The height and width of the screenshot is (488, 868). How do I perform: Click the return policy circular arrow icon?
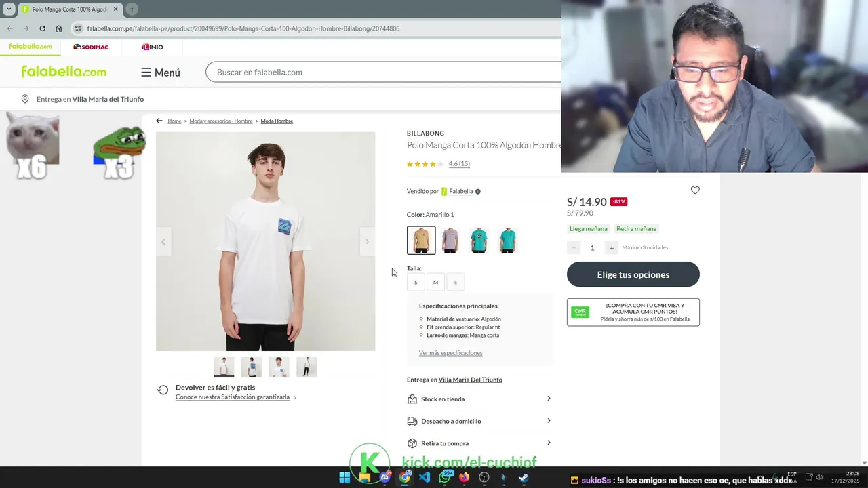[163, 390]
